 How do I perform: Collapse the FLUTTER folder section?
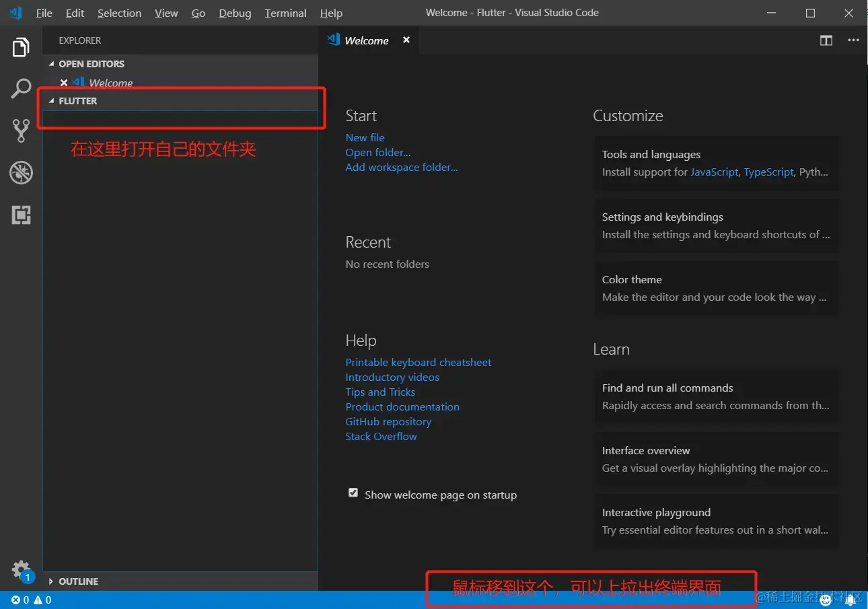pyautogui.click(x=51, y=101)
